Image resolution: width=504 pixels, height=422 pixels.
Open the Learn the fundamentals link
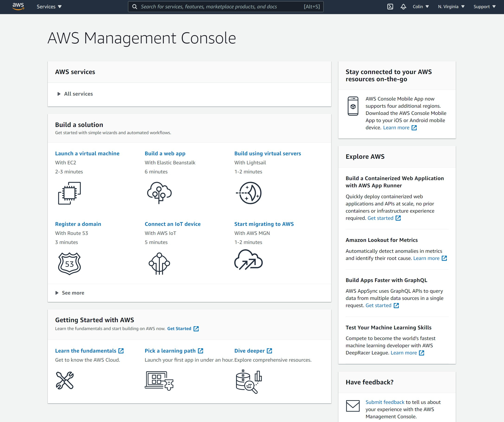pyautogui.click(x=85, y=351)
